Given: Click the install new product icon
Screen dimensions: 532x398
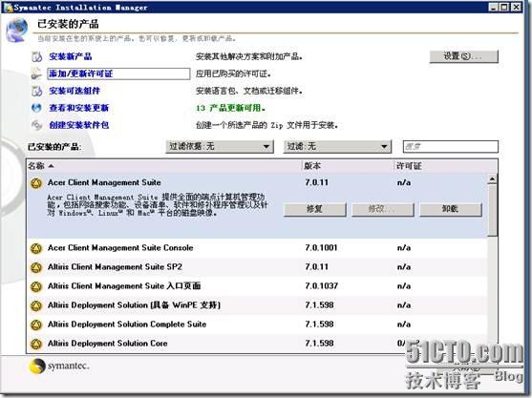Looking at the screenshot, I should pos(36,56).
